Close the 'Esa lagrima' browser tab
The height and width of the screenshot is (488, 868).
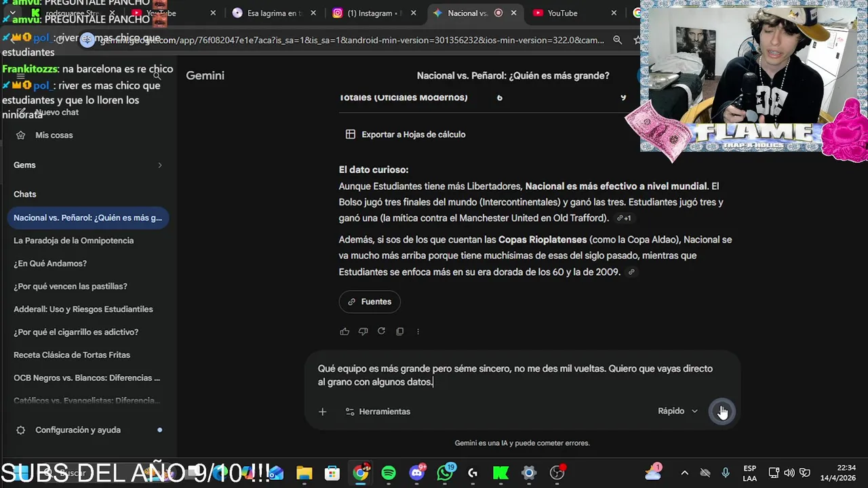point(313,13)
